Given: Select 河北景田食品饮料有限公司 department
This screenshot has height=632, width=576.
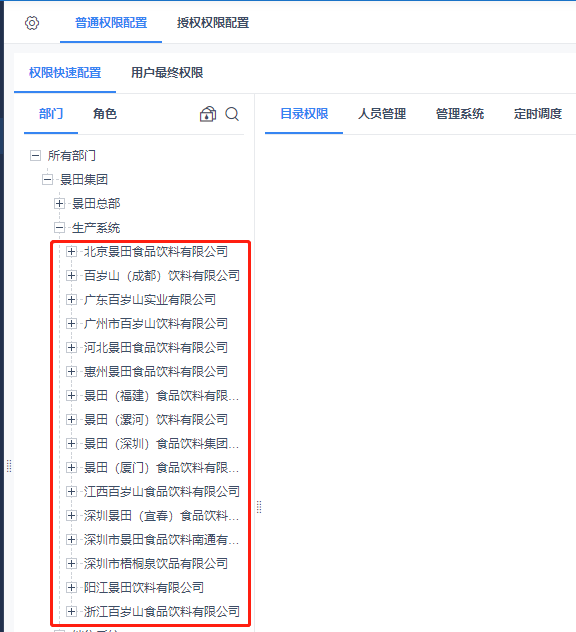Looking at the screenshot, I should [x=156, y=347].
